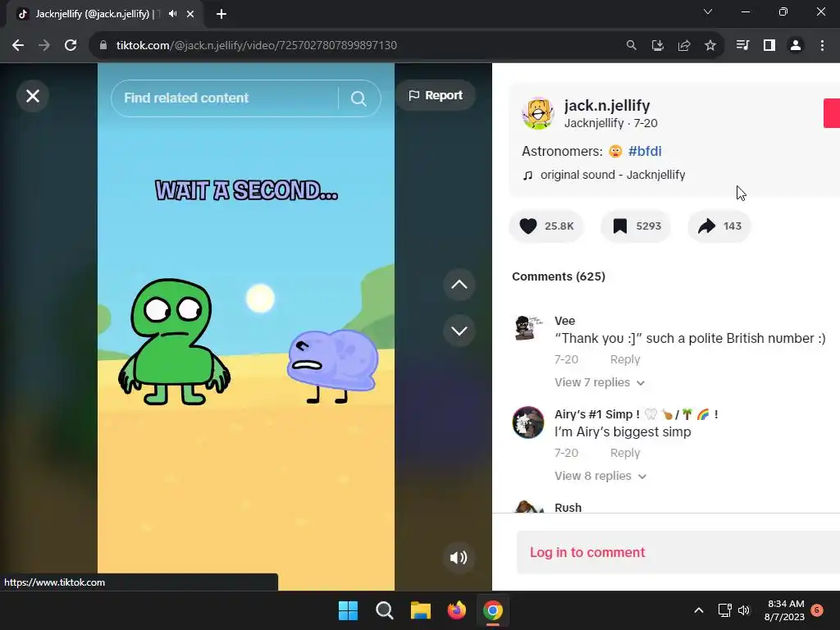Click the install app icon in address bar
The image size is (840, 630).
click(x=658, y=46)
